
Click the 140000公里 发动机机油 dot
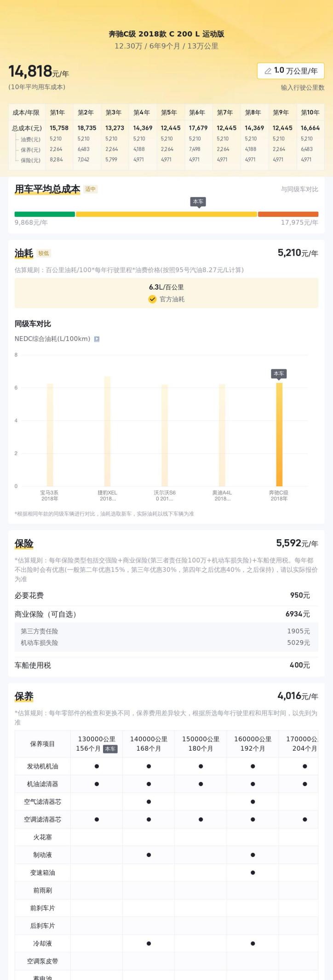(149, 766)
